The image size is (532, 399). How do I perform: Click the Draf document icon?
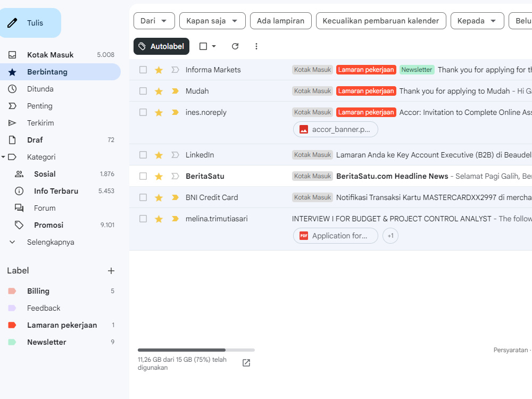click(12, 140)
